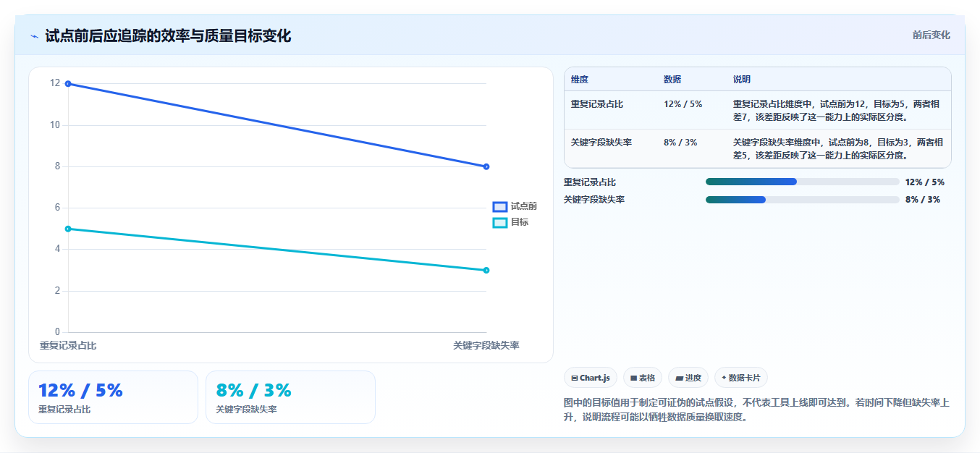The height and width of the screenshot is (453, 980).
Task: Click the description starting 重复记录占比维度中
Action: click(x=837, y=110)
